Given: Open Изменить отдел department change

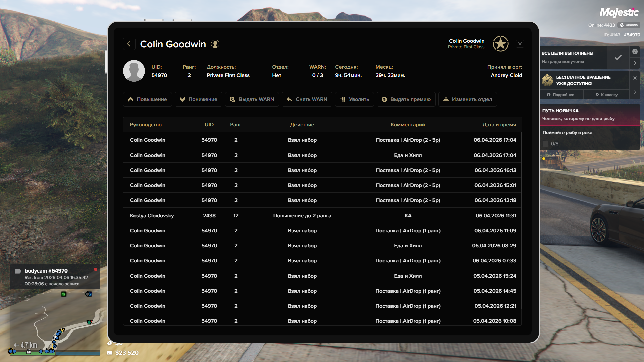Looking at the screenshot, I should [x=468, y=99].
